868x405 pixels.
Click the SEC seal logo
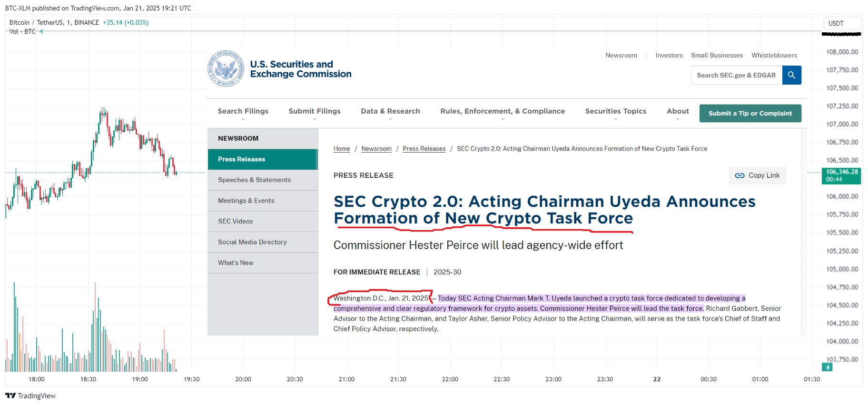tap(226, 69)
